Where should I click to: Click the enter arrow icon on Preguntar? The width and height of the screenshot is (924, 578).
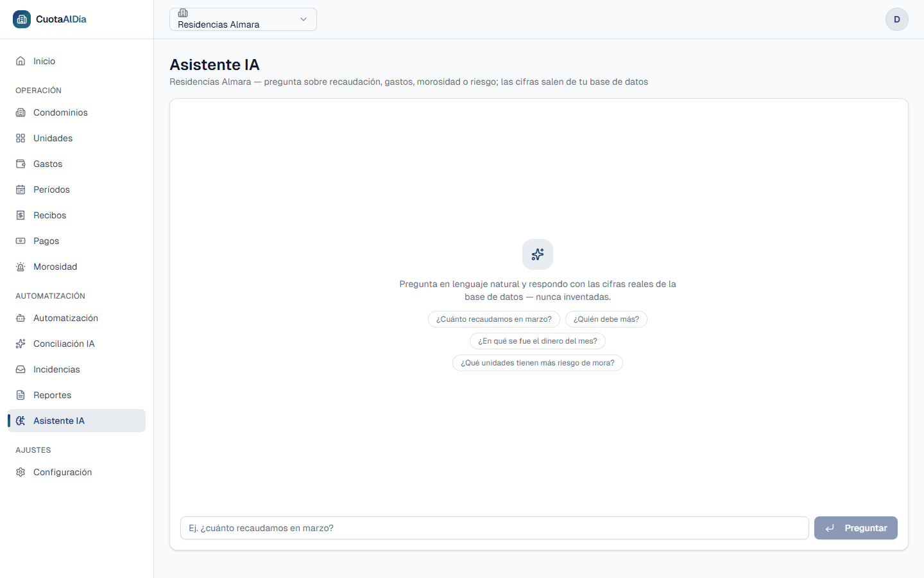pyautogui.click(x=830, y=528)
